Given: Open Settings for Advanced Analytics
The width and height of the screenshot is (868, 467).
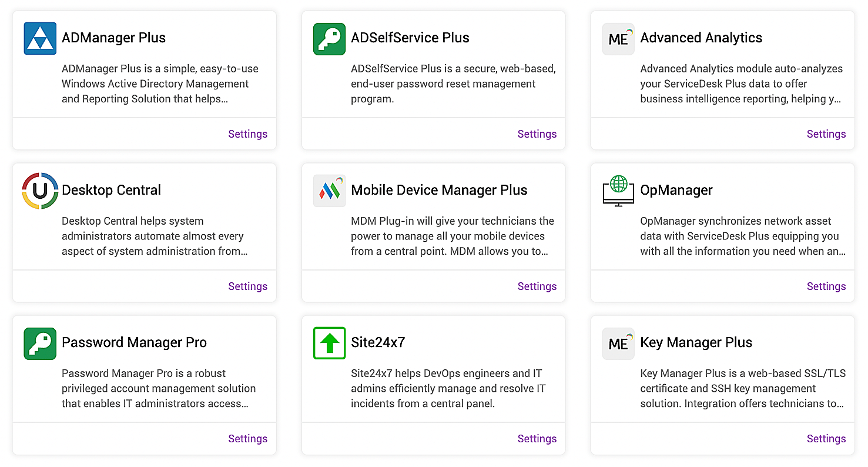Looking at the screenshot, I should [x=826, y=134].
